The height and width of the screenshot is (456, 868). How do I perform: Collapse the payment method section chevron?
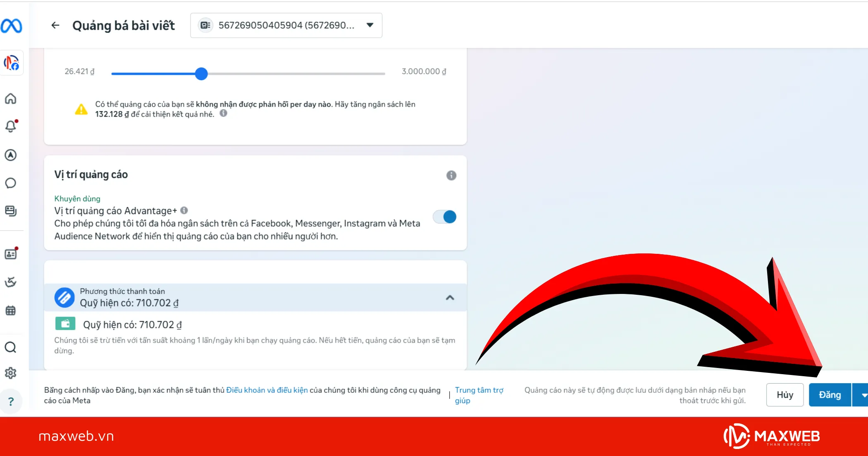[x=450, y=298]
